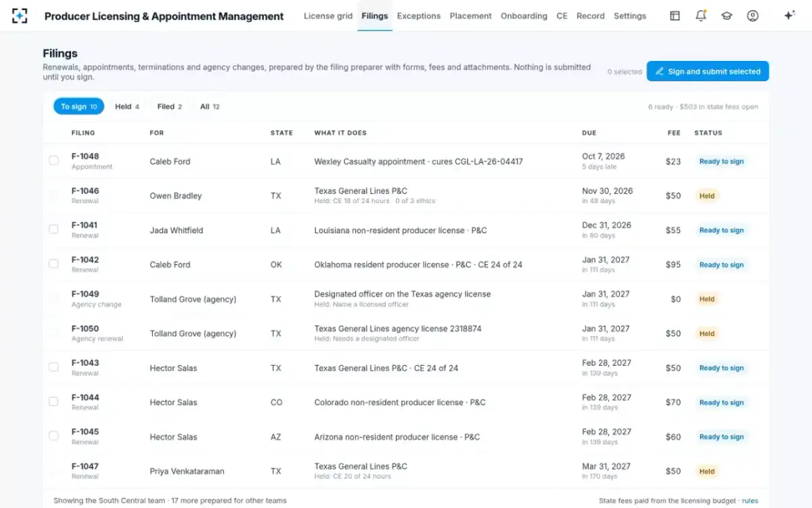
Task: Click Jada Whitfield name
Action: [x=178, y=230]
